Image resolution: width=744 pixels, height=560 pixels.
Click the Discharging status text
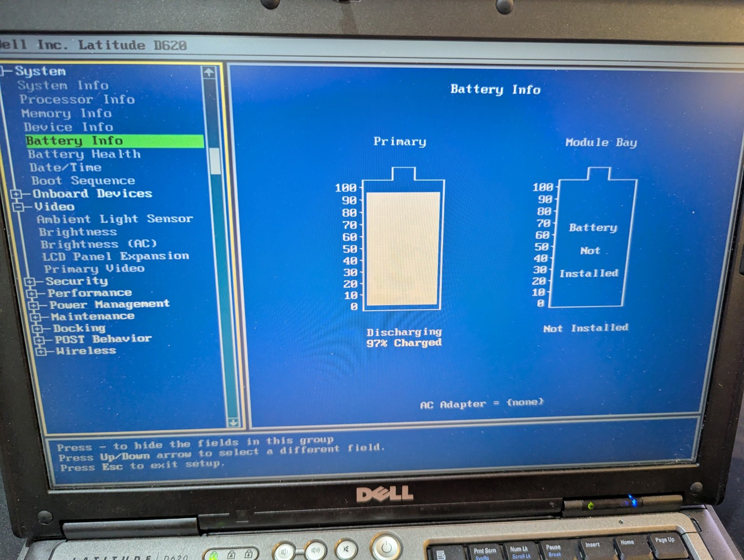pyautogui.click(x=404, y=332)
